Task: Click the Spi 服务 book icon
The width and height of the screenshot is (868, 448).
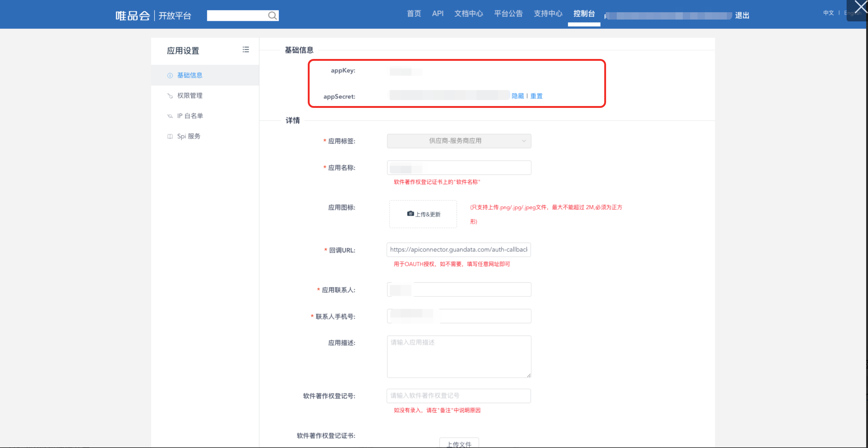Action: point(170,136)
